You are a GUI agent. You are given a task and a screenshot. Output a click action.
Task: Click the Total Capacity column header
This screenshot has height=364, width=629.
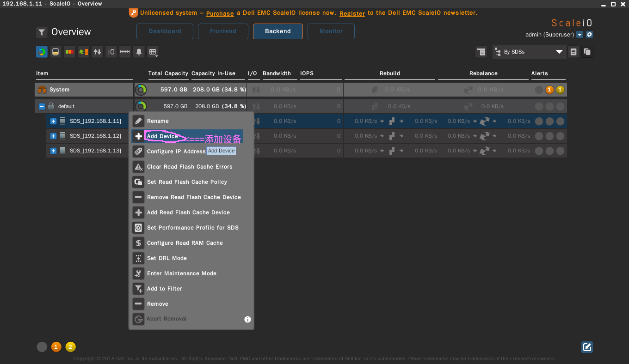tap(168, 73)
